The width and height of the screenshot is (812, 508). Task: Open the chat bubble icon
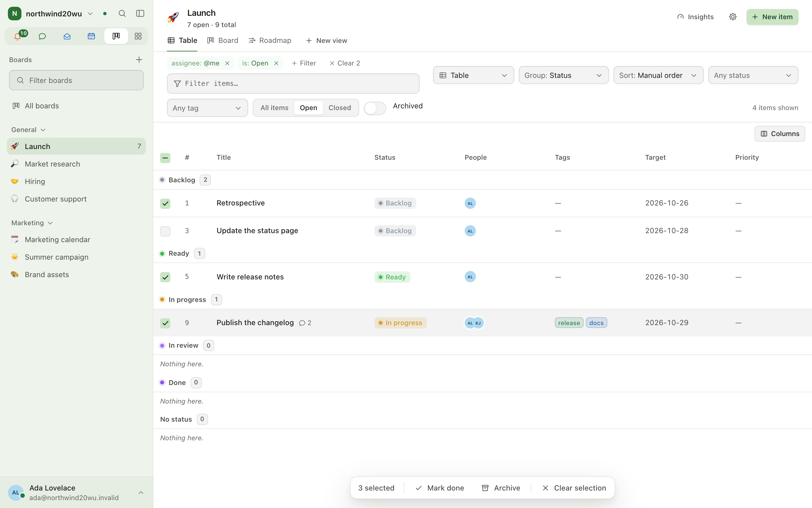click(x=42, y=36)
